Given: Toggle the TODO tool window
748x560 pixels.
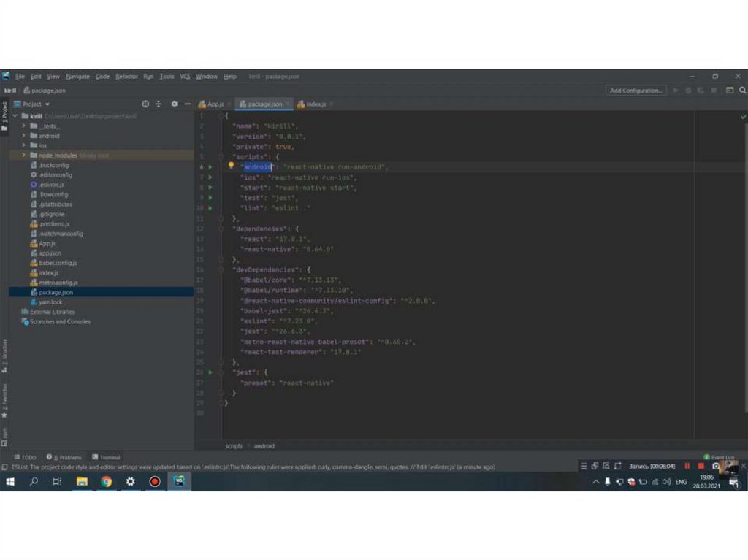Looking at the screenshot, I should 26,457.
